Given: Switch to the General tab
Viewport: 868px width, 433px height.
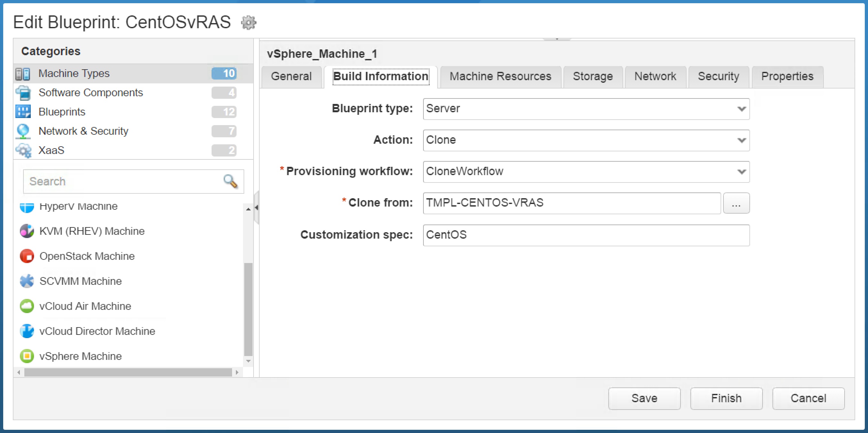Looking at the screenshot, I should point(291,76).
